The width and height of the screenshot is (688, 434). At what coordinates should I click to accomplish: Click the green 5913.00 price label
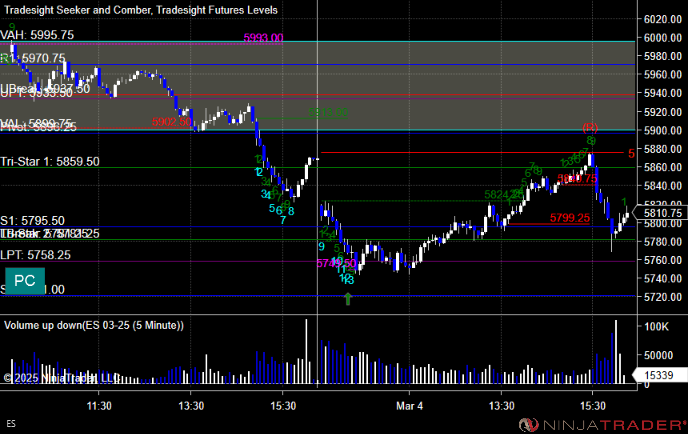[328, 112]
